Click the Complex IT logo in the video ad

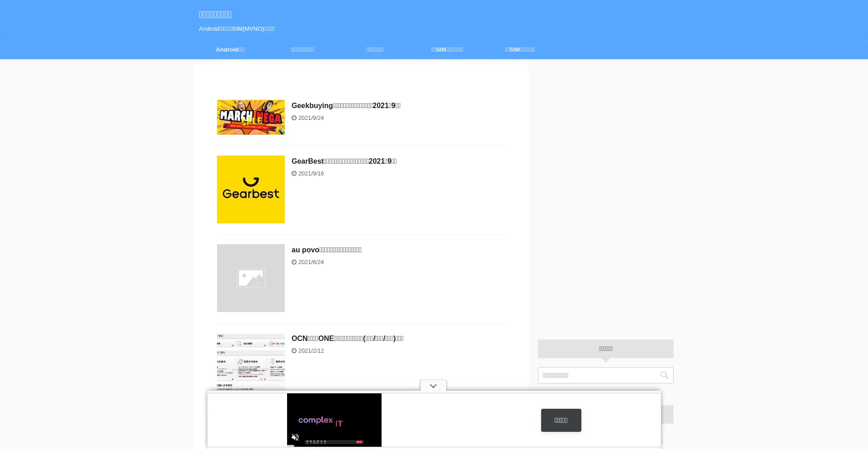pyautogui.click(x=321, y=421)
